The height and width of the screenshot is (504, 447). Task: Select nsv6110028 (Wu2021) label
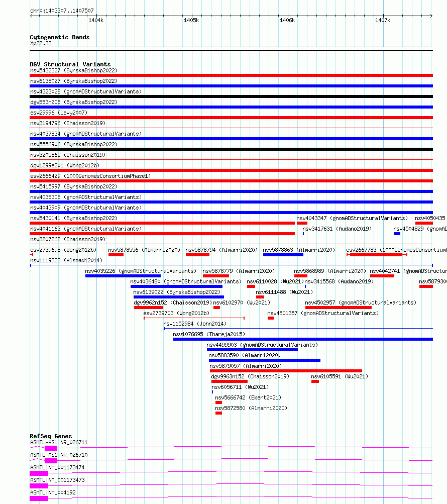click(275, 281)
